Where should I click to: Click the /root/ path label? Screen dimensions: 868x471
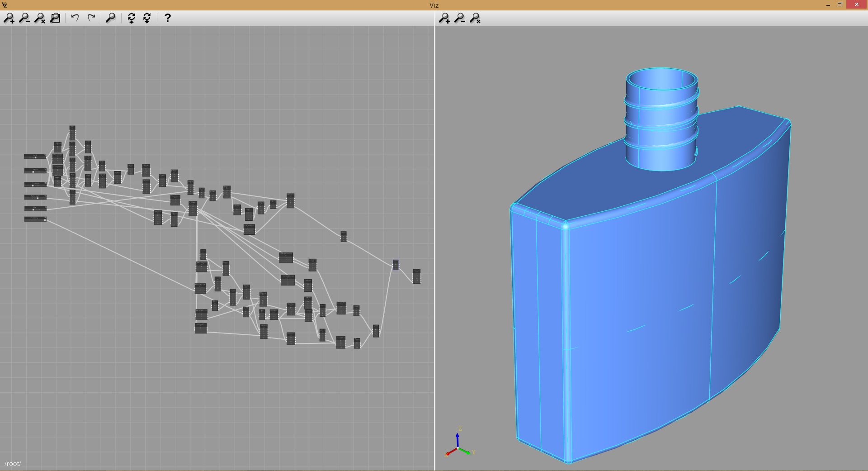[x=13, y=463]
